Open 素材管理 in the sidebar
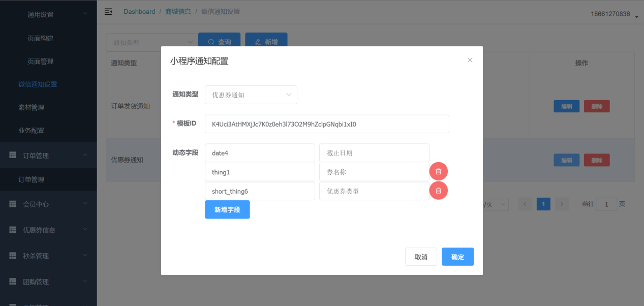 [32, 107]
